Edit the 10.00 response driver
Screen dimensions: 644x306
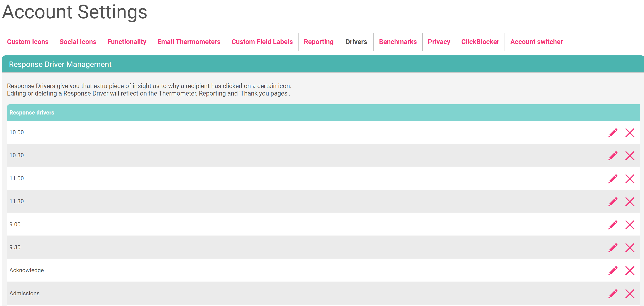tap(613, 133)
